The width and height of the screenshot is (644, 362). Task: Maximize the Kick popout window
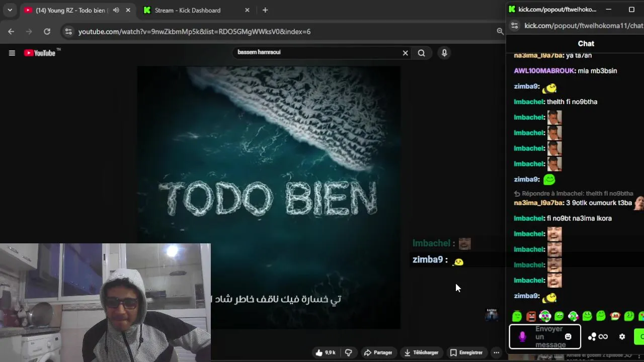tap(631, 9)
